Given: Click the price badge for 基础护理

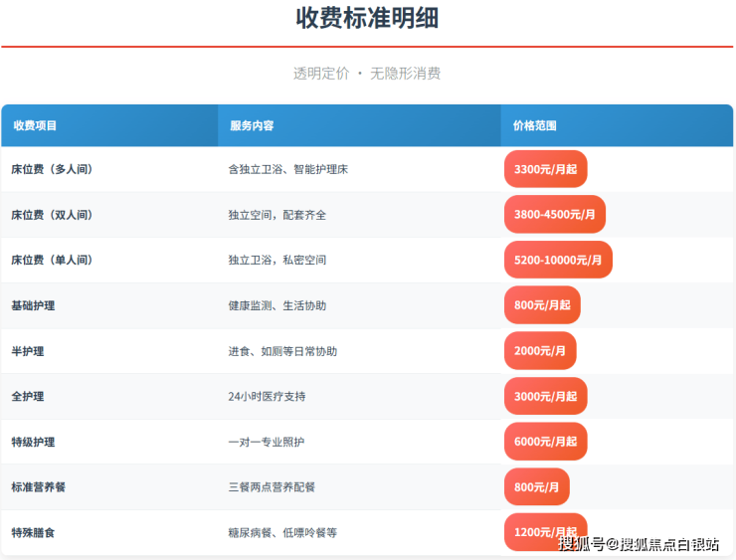Looking at the screenshot, I should pyautogui.click(x=542, y=305).
